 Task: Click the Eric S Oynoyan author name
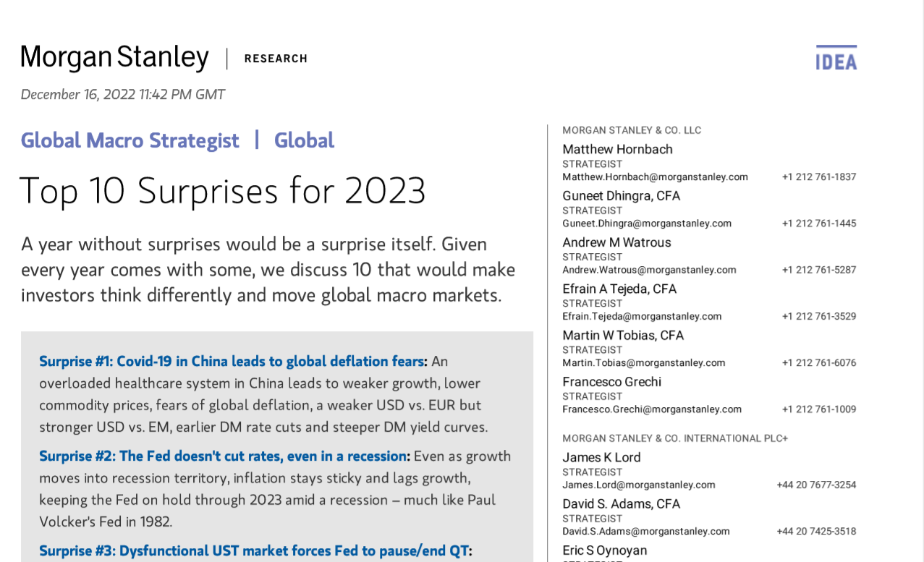[605, 550]
